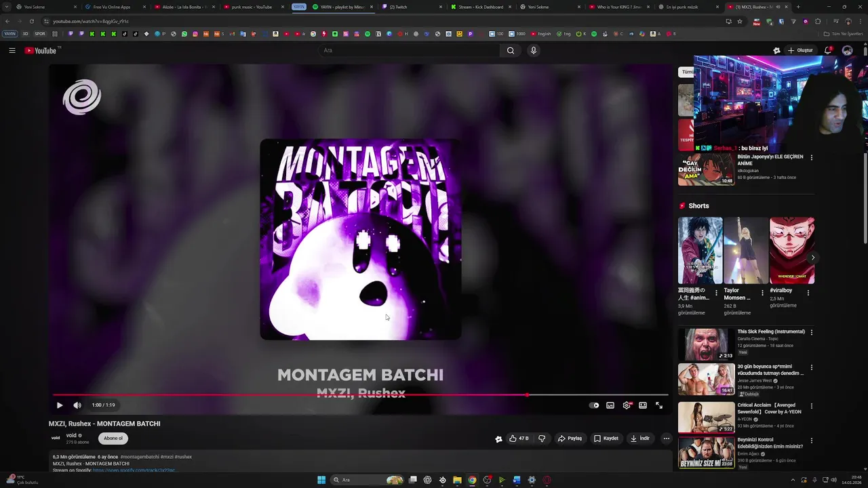This screenshot has width=868, height=488.
Task: Play the paused video
Action: point(60,405)
